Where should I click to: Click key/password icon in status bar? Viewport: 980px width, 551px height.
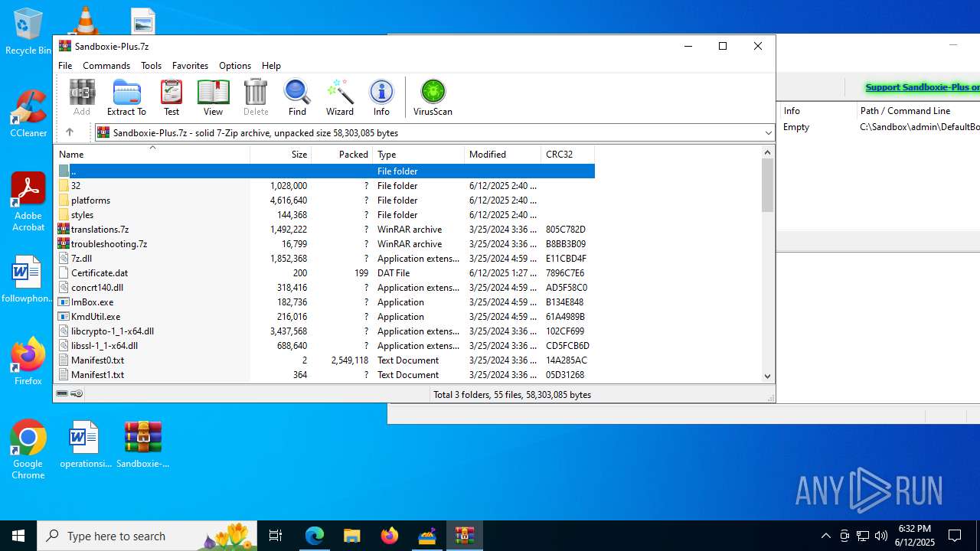point(77,393)
